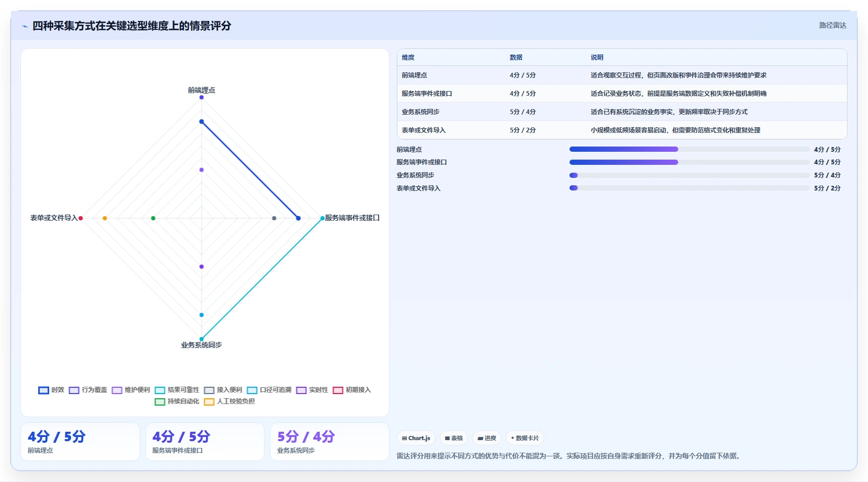Click the footnote text beginning 雷达评分用来提示
The height and width of the screenshot is (482, 868).
pyautogui.click(x=568, y=456)
